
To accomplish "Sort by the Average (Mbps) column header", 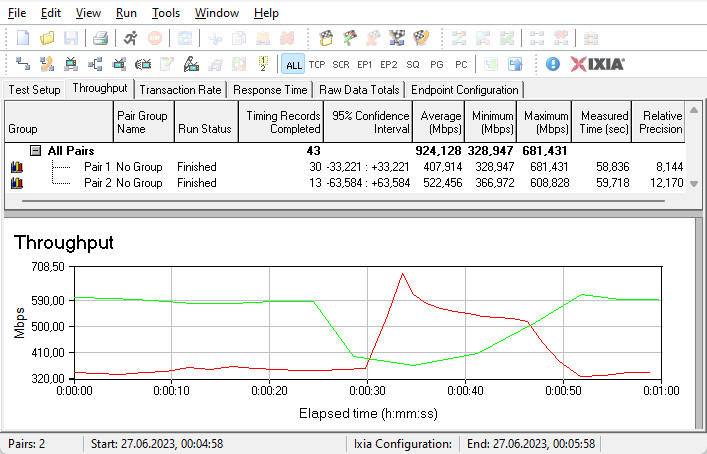I will coord(439,122).
